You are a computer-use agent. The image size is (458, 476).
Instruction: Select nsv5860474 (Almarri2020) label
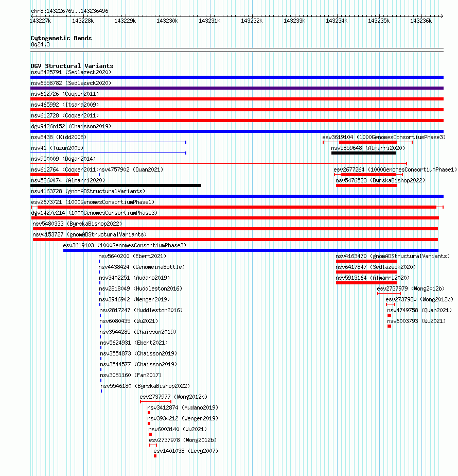[x=68, y=181]
